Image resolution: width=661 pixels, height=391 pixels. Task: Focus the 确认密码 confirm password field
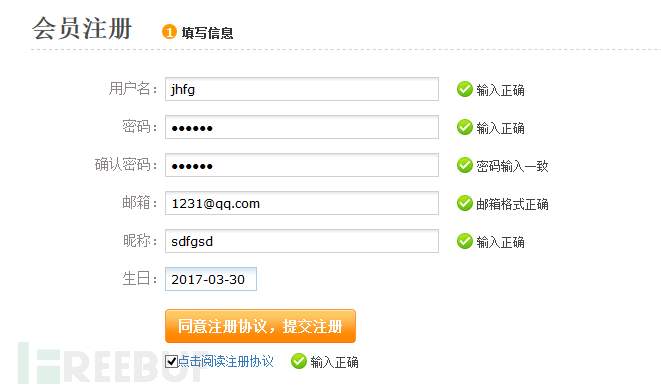point(302,165)
